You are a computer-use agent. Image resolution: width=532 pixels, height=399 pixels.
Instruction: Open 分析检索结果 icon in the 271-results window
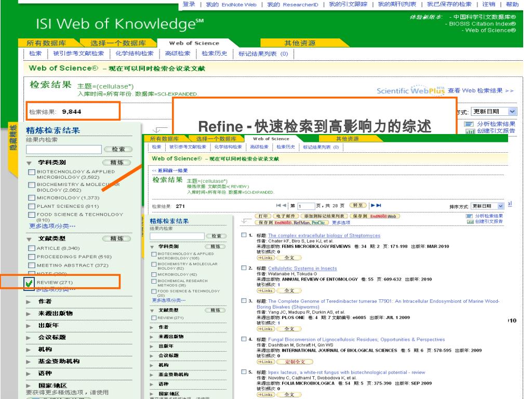click(469, 216)
